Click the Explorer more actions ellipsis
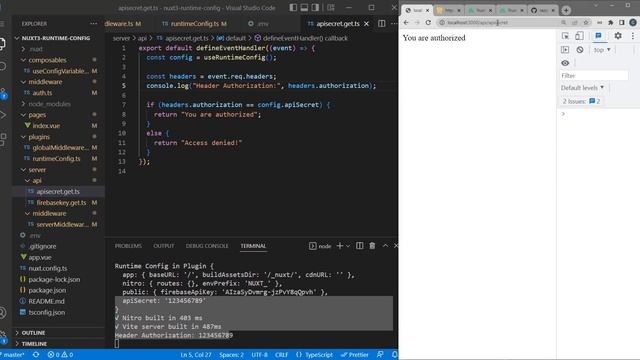640x360 pixels. click(x=93, y=24)
